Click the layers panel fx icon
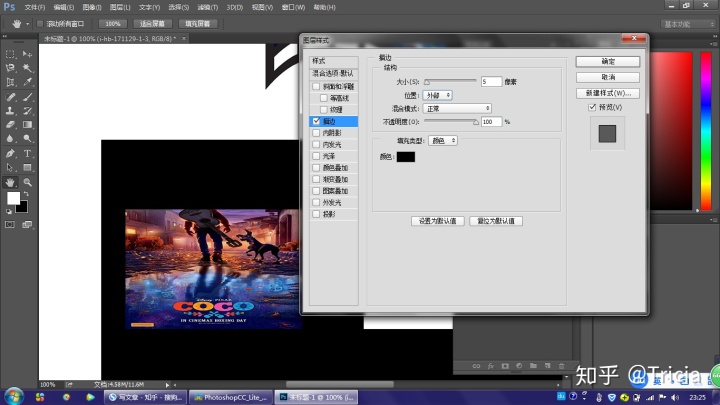Viewport: 720px width, 405px height. click(491, 366)
